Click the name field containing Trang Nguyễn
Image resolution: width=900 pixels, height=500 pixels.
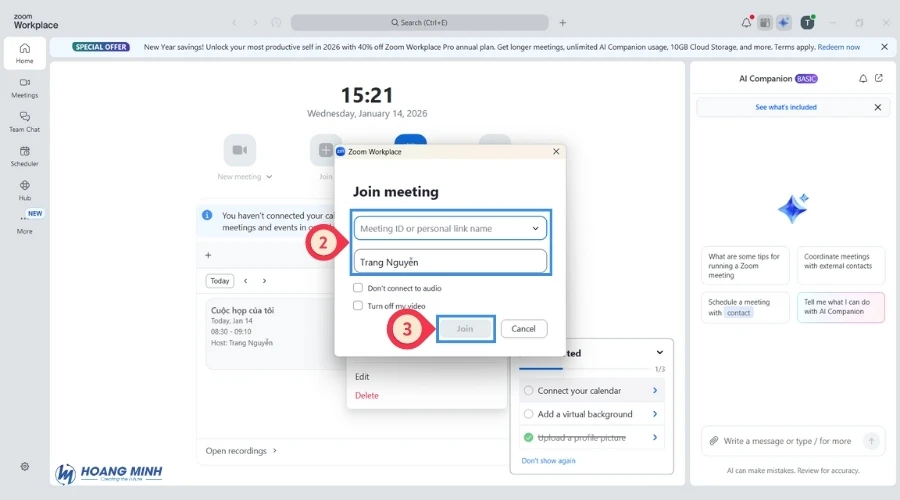pos(449,262)
